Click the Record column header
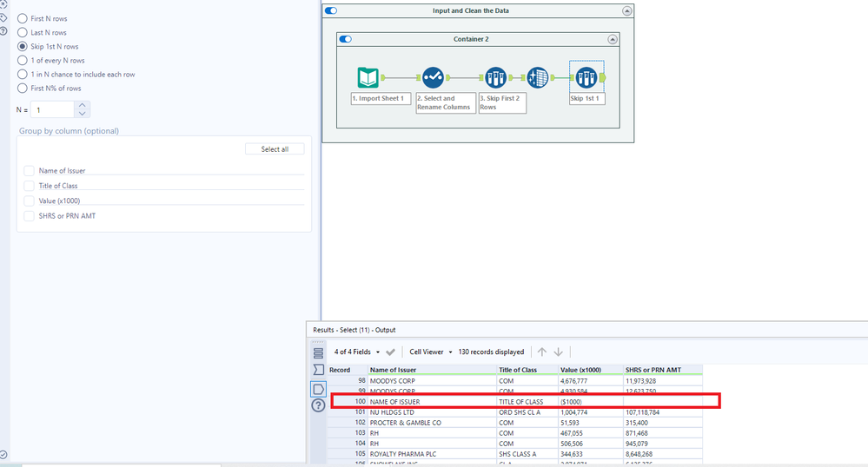This screenshot has width=868, height=467. [x=348, y=370]
